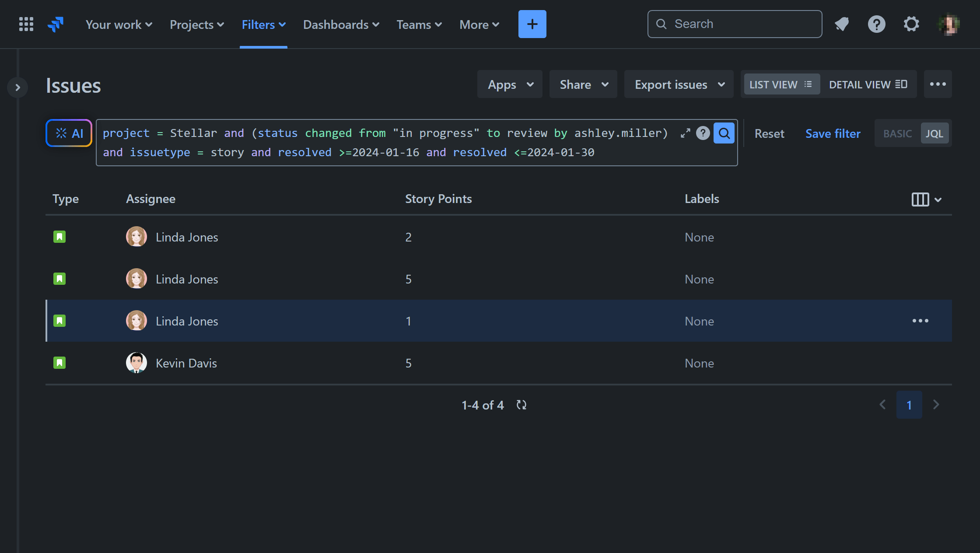
Task: Click the Jira logo
Action: [55, 24]
